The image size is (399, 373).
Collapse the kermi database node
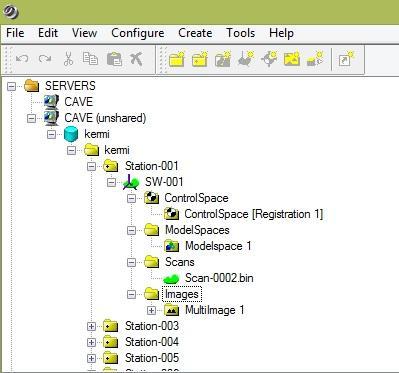51,134
